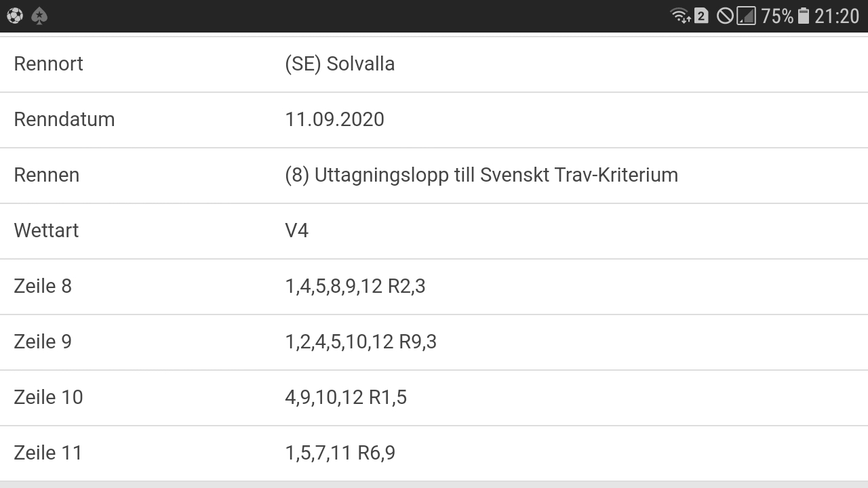
Task: Tap the race date 11.09.2020
Action: point(334,119)
